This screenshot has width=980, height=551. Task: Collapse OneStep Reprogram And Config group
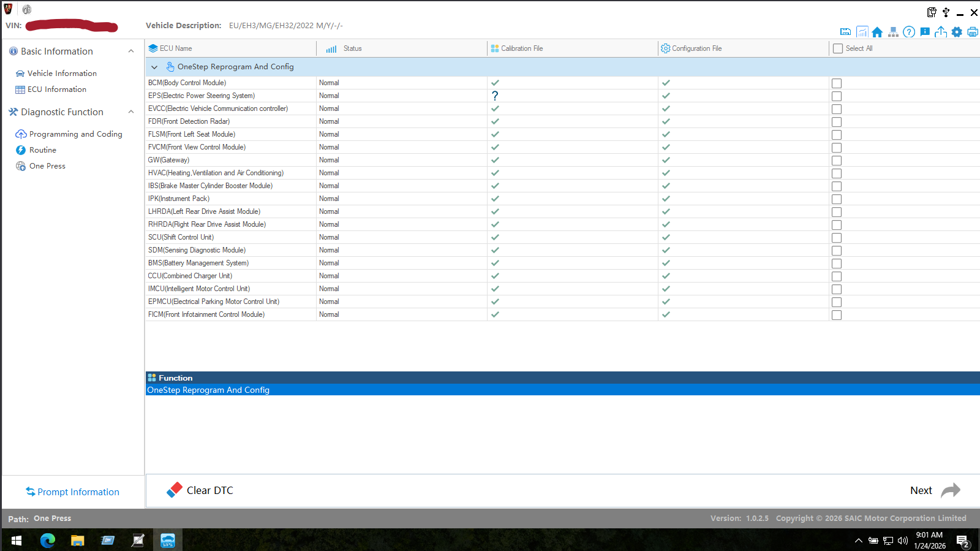154,67
